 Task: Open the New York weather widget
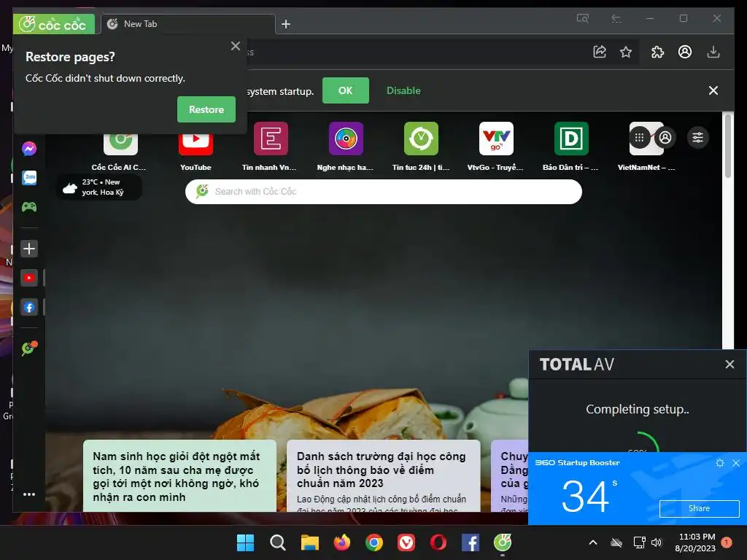pyautogui.click(x=98, y=187)
